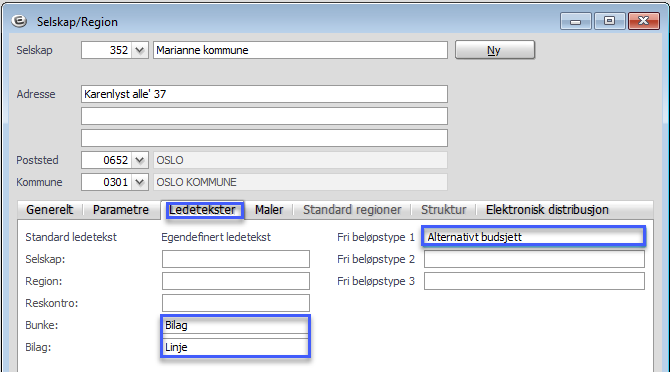
Task: Click the Region: egendefinert ledetekst field
Action: (236, 281)
